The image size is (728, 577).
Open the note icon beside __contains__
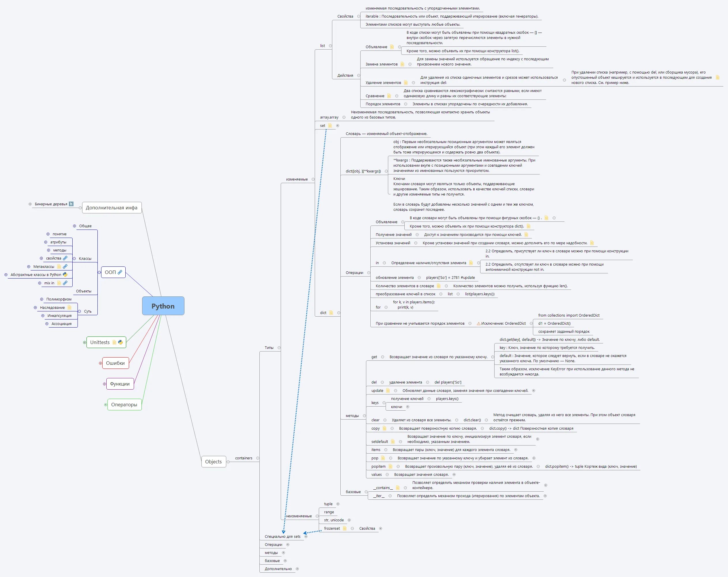397,488
